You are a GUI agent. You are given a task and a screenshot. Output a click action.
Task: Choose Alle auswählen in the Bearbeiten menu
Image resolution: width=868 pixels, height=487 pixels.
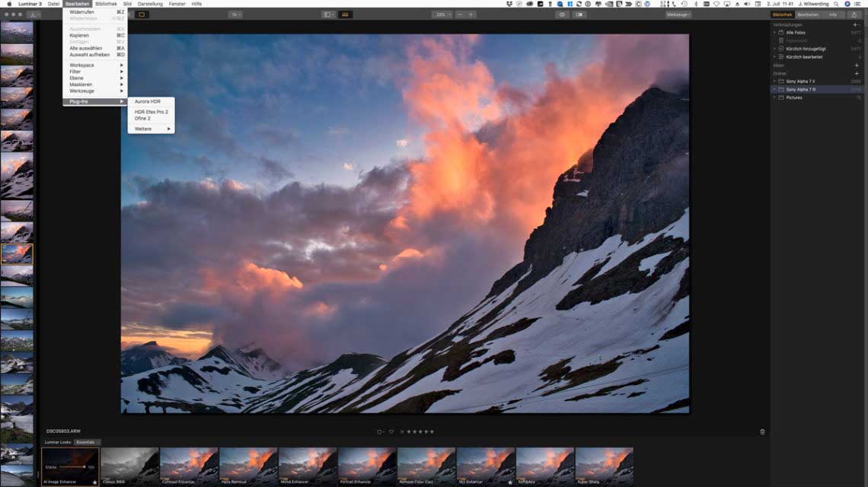[x=86, y=48]
